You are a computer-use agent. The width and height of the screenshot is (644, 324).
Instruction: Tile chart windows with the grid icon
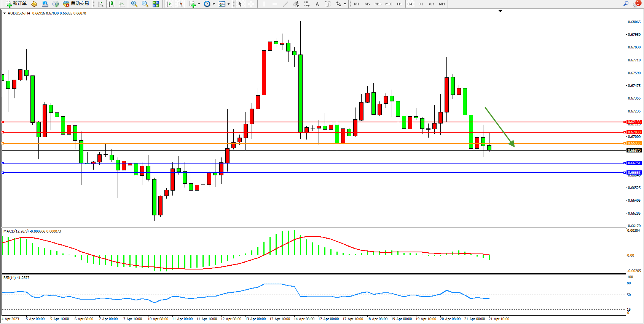click(x=156, y=4)
